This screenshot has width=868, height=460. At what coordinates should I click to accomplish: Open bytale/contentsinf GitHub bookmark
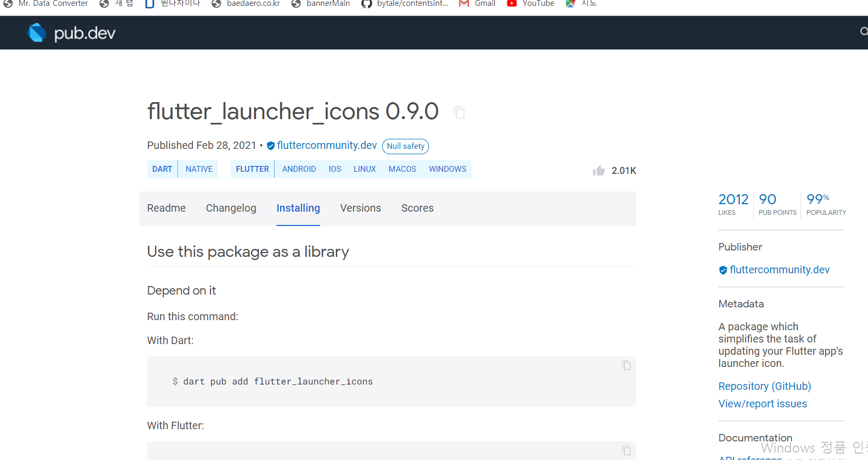[404, 4]
